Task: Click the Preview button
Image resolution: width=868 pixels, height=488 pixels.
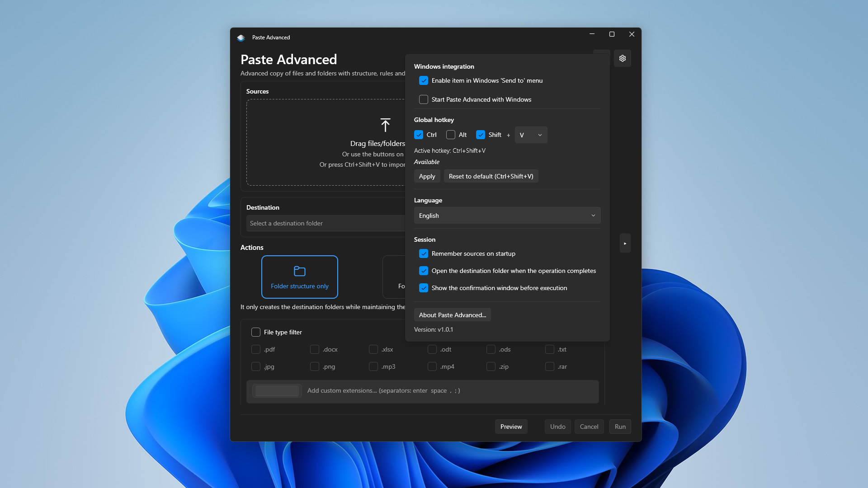Action: [511, 427]
